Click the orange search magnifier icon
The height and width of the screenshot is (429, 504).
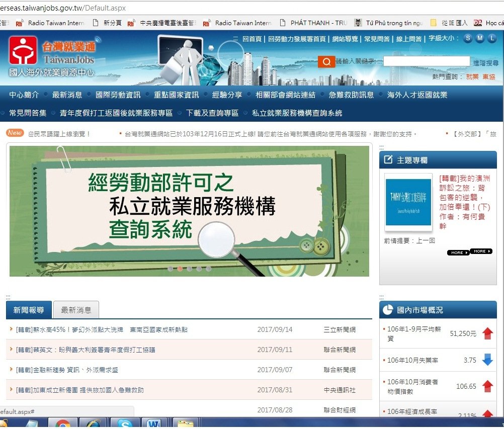(x=326, y=62)
